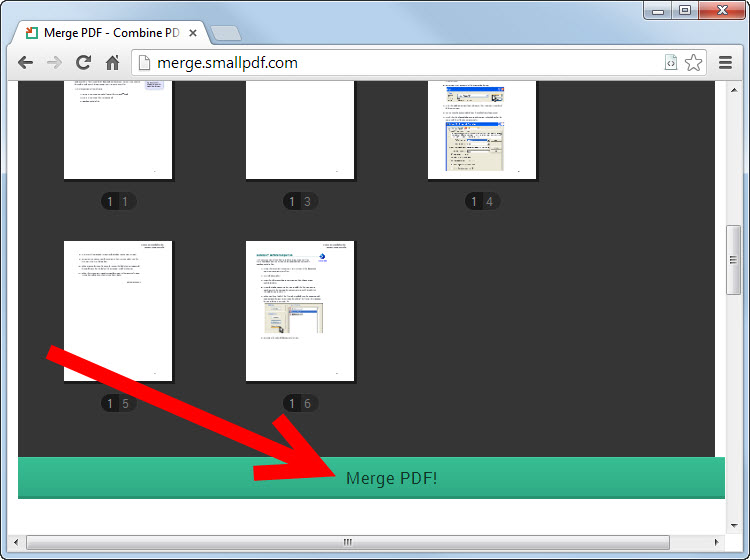Open a new tab with the blank tab button

point(226,33)
